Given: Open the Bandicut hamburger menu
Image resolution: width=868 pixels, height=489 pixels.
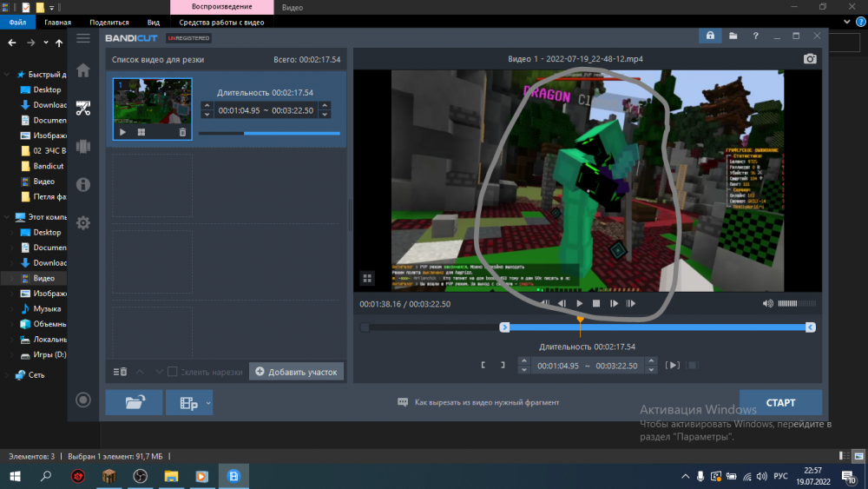Looking at the screenshot, I should point(83,38).
